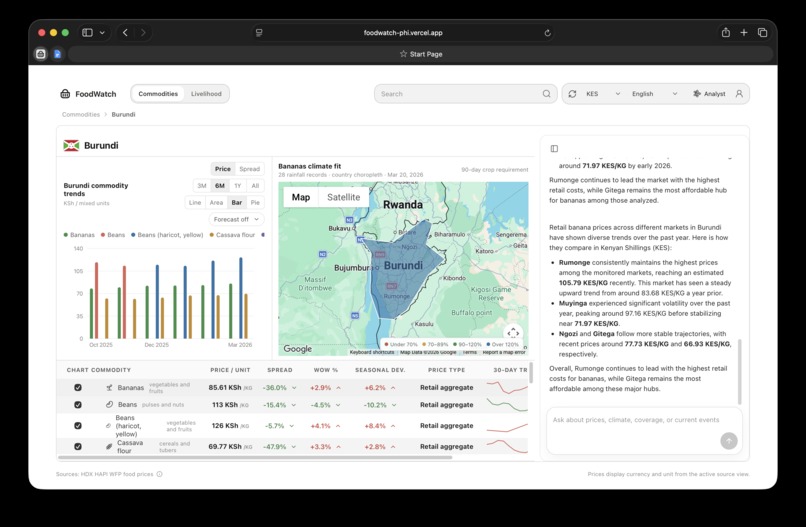
Task: Expand Bananas WoW +2.9% chevron
Action: coord(339,388)
